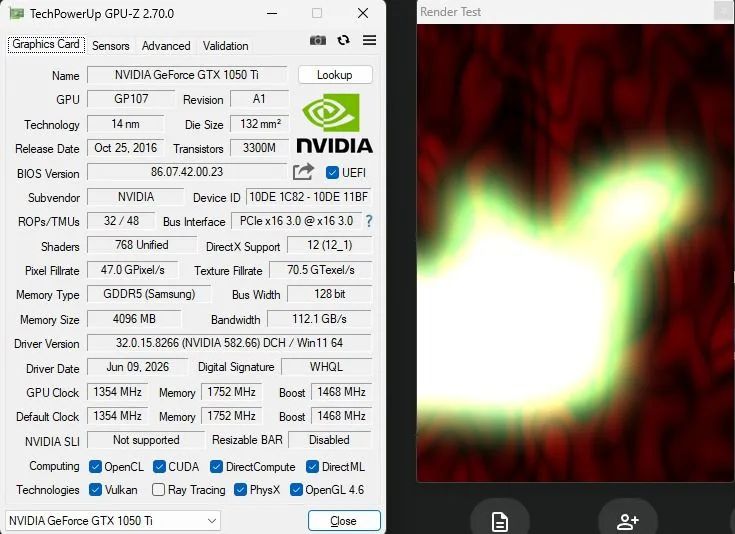
Task: Click the add-person icon below Render Test
Action: coord(628,521)
